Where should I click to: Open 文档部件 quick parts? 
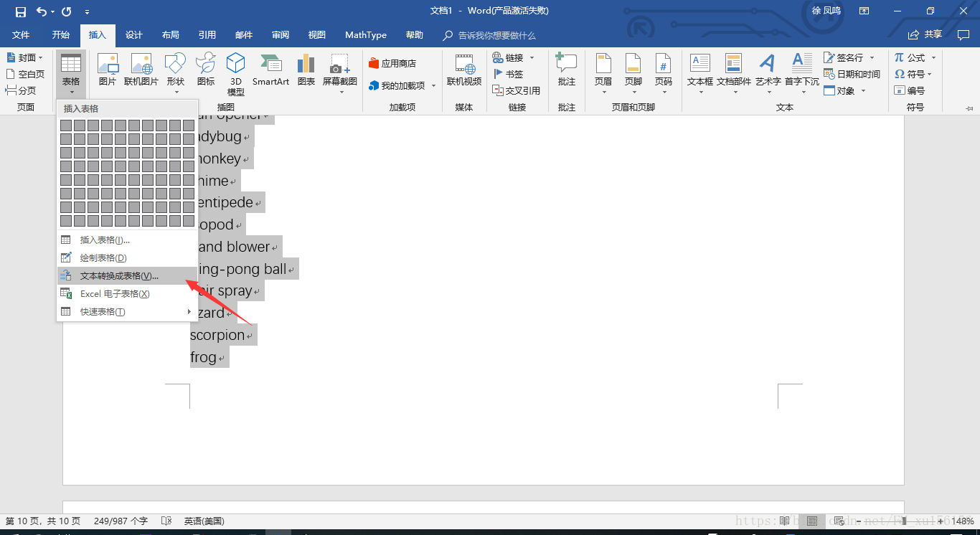734,74
